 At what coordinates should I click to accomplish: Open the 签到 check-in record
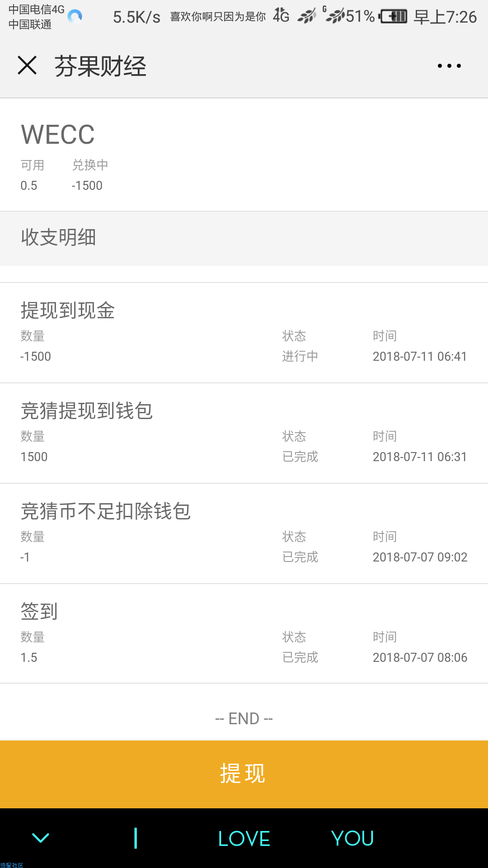(x=244, y=634)
